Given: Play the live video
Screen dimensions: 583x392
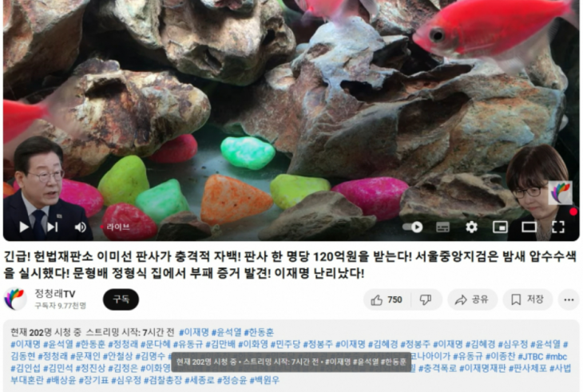Looking at the screenshot, I should click(24, 227).
